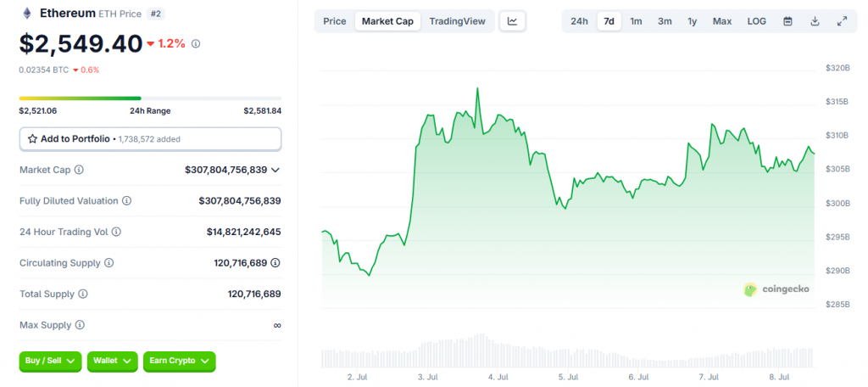The image size is (868, 387).
Task: Set chart range to 24h
Action: coord(580,21)
